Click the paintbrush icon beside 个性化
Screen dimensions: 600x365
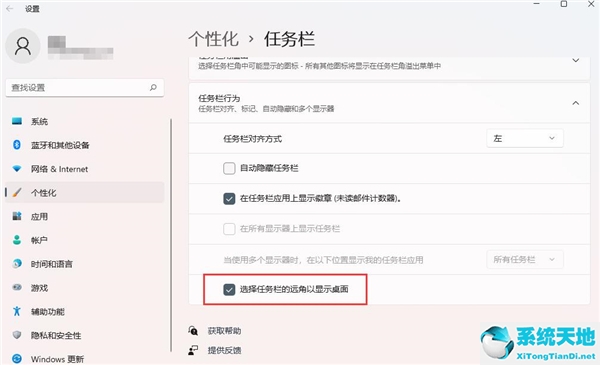(17, 192)
